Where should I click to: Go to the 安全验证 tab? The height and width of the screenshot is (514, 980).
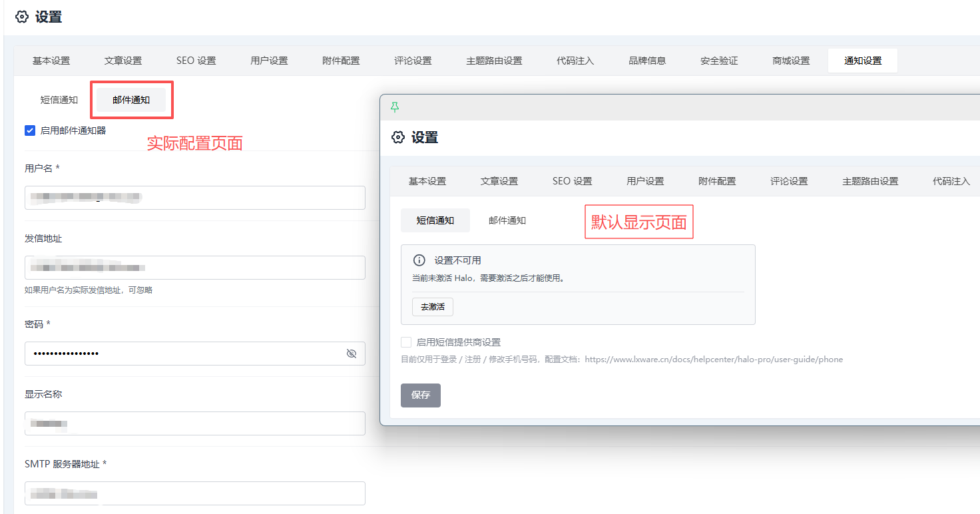pyautogui.click(x=719, y=61)
